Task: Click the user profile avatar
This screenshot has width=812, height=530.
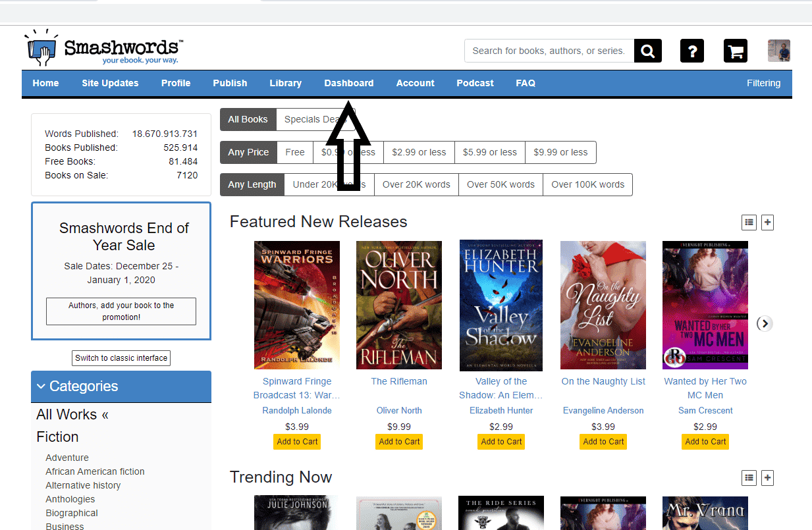Action: (x=779, y=51)
